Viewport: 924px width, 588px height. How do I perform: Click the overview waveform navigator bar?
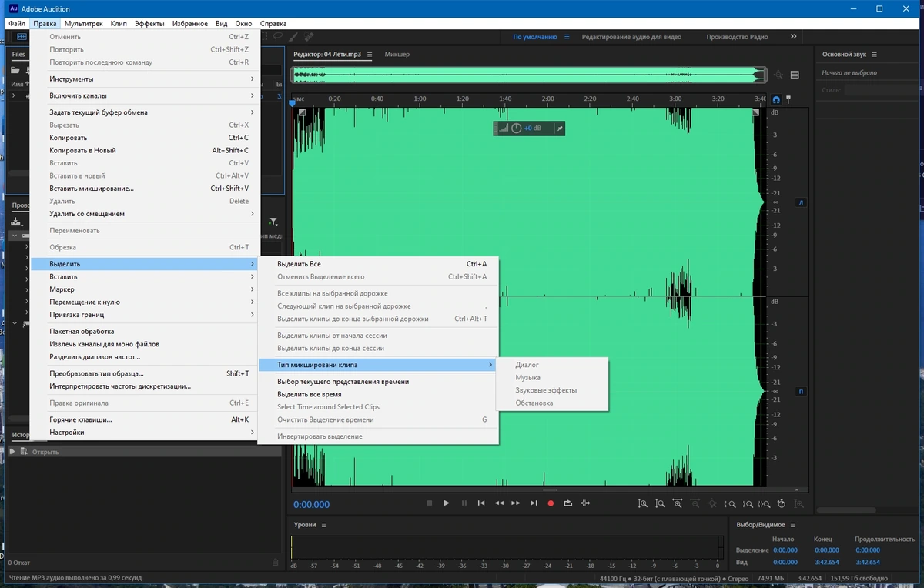[530, 75]
